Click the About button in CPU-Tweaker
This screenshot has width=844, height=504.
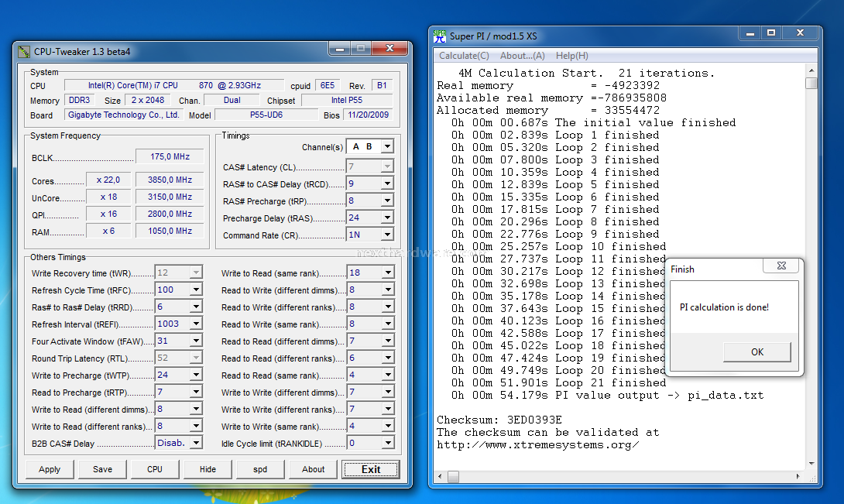314,469
